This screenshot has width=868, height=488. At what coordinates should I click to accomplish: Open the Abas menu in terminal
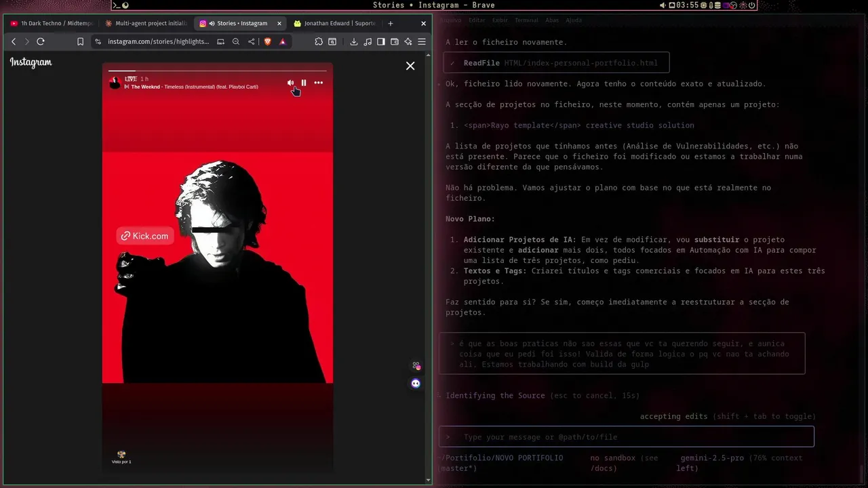pos(552,20)
